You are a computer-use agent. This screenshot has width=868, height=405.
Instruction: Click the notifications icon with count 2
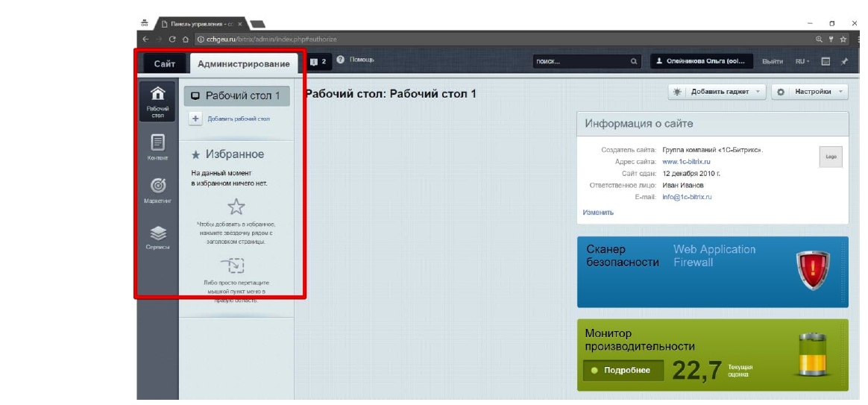pyautogui.click(x=318, y=61)
